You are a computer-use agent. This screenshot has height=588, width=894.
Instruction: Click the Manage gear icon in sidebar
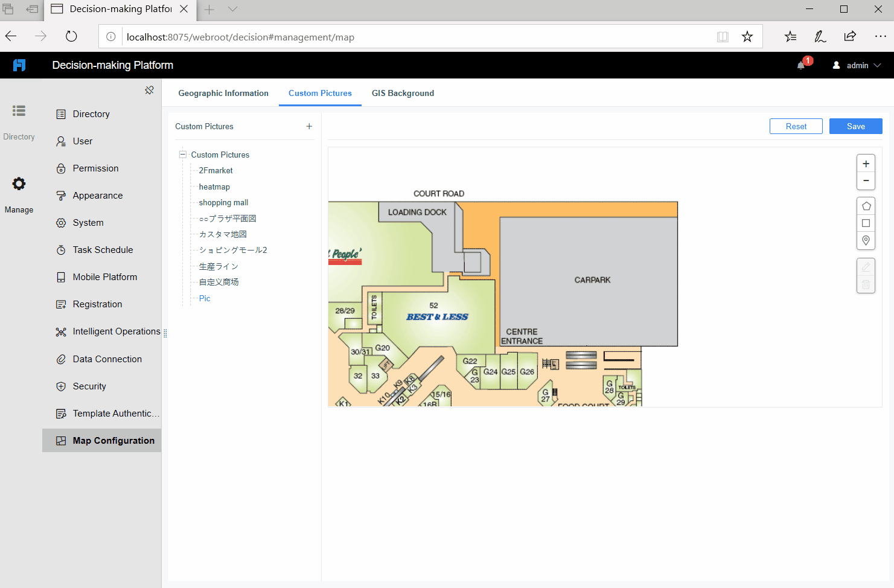point(19,184)
